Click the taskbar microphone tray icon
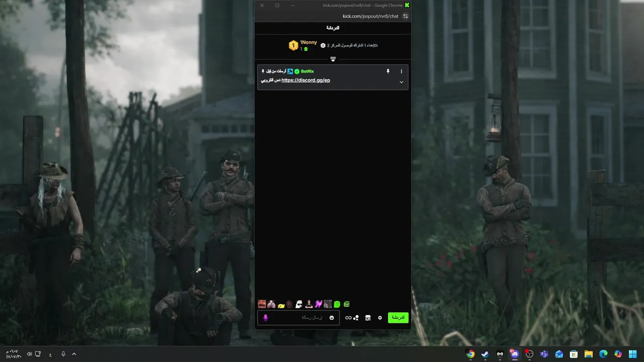Screen dimensions: 644x362 (x=63, y=354)
